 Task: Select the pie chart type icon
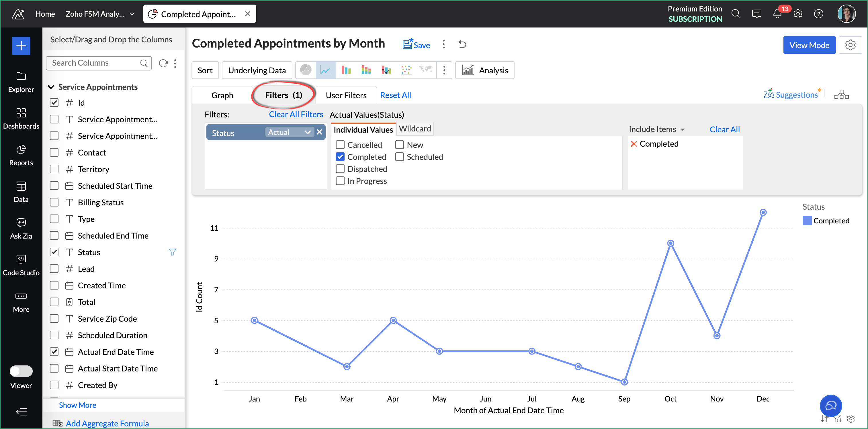tap(306, 70)
